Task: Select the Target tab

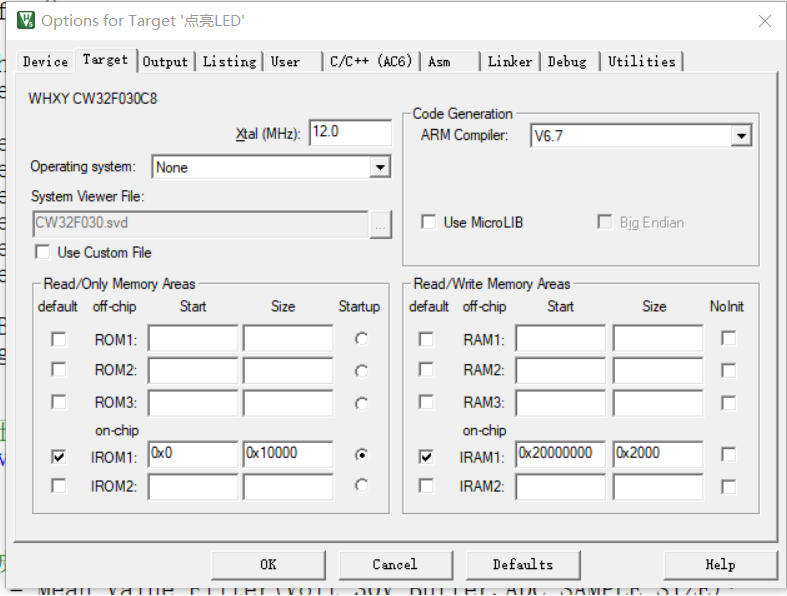Action: coord(105,60)
